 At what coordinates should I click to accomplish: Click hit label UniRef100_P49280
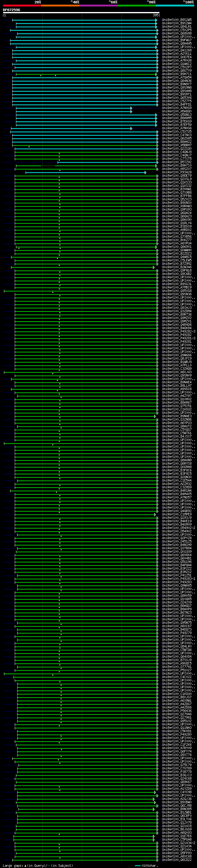[x=177, y=734]
